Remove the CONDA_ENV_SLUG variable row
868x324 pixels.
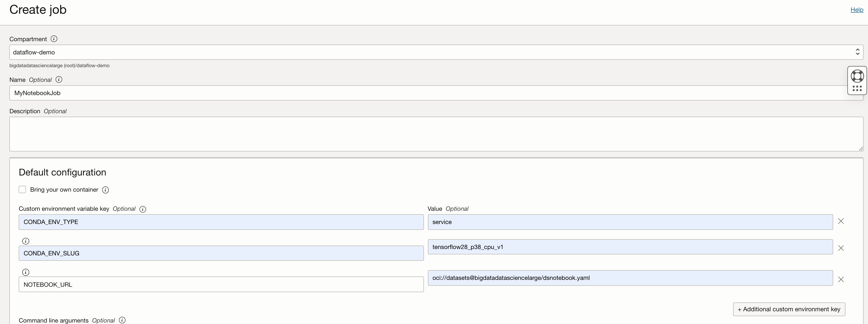tap(841, 248)
